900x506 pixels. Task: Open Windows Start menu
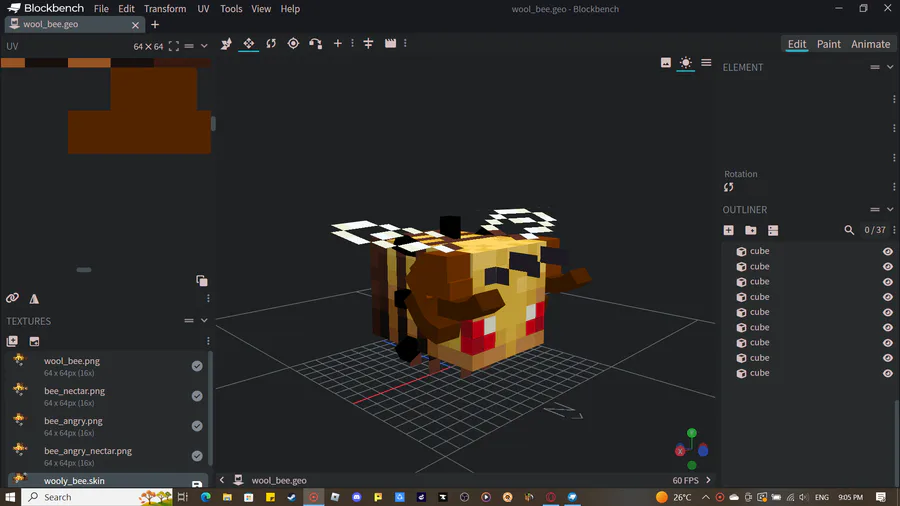[x=10, y=497]
